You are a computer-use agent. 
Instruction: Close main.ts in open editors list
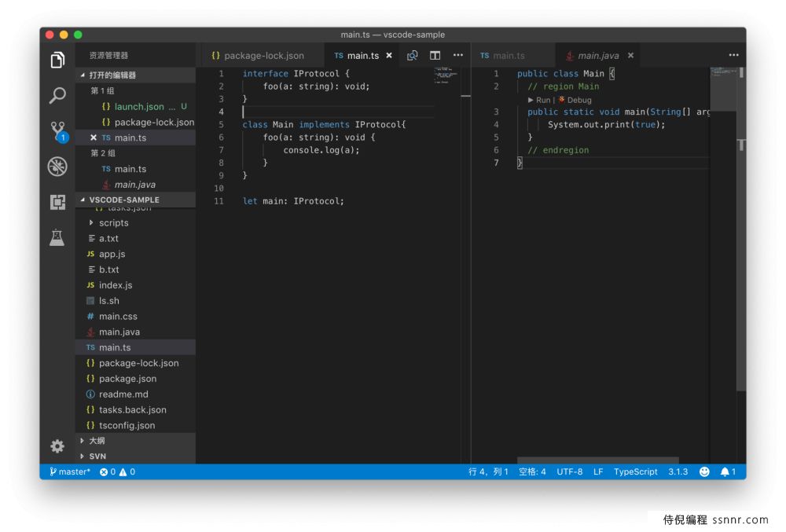tap(94, 138)
